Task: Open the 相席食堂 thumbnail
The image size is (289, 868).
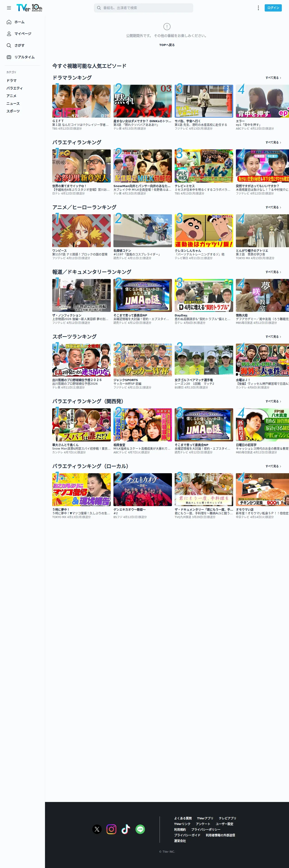Action: click(x=143, y=425)
